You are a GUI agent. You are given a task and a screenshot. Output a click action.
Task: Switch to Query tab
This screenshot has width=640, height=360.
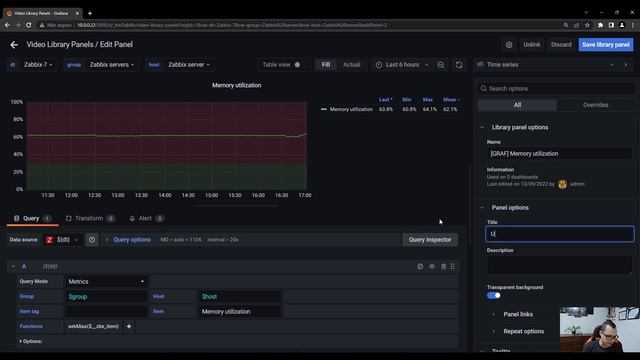click(x=32, y=219)
